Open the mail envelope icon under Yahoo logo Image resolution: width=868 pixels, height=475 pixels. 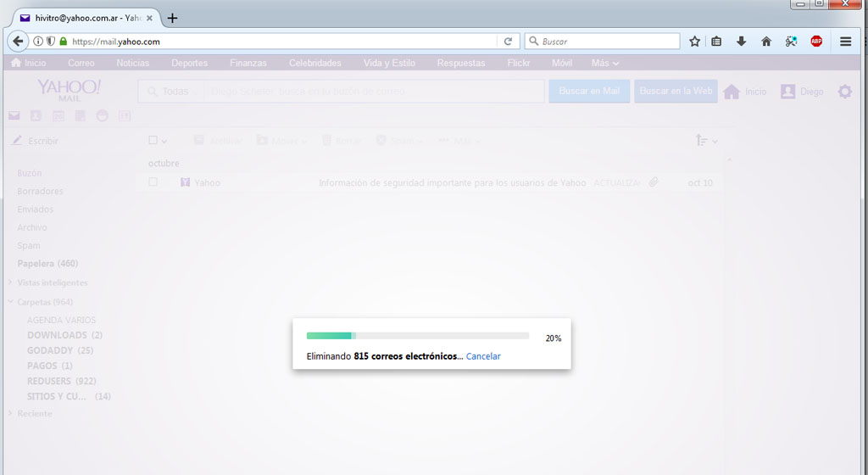pyautogui.click(x=14, y=115)
